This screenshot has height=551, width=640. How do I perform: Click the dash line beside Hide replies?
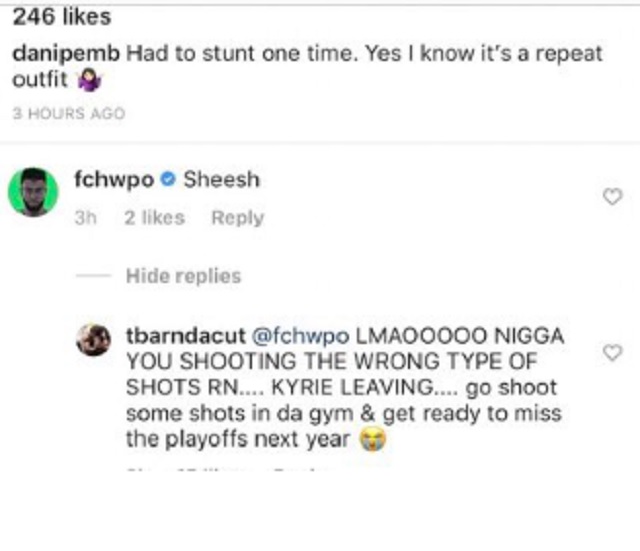pos(93,276)
